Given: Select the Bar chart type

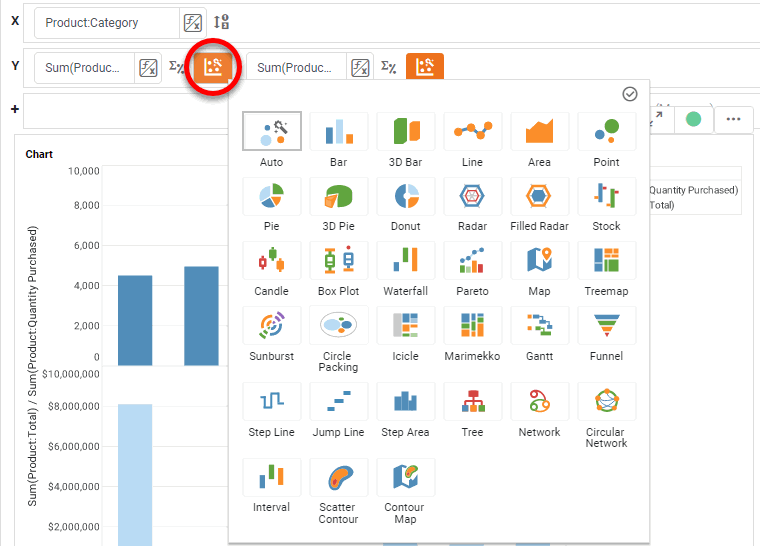Looking at the screenshot, I should pos(339,132).
